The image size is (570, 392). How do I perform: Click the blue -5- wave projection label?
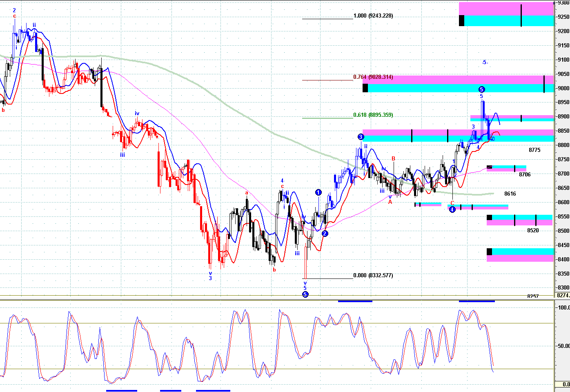pos(485,62)
